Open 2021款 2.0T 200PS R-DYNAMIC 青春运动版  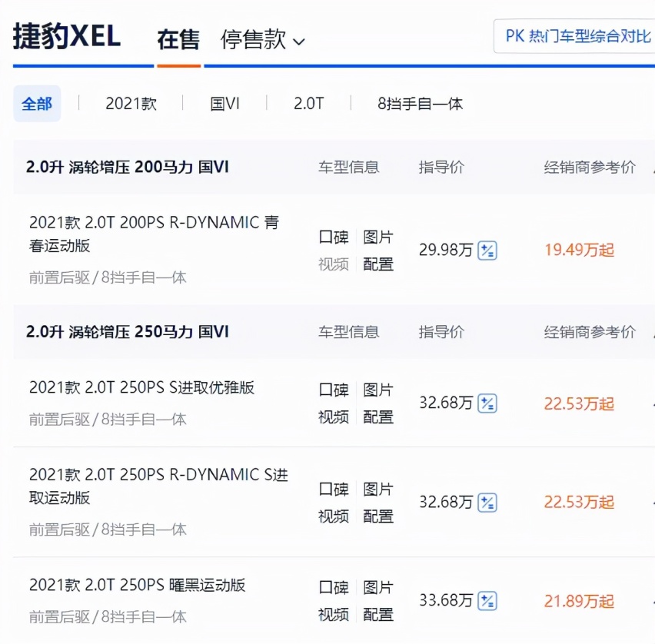coord(155,234)
